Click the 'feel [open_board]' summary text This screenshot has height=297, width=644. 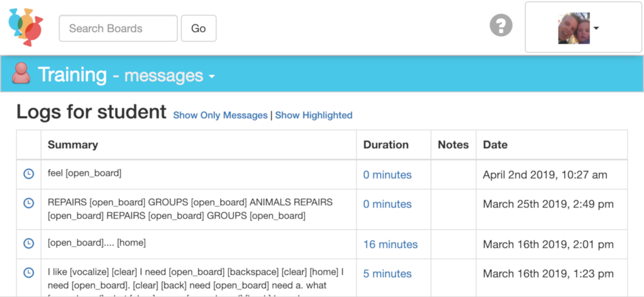[85, 173]
